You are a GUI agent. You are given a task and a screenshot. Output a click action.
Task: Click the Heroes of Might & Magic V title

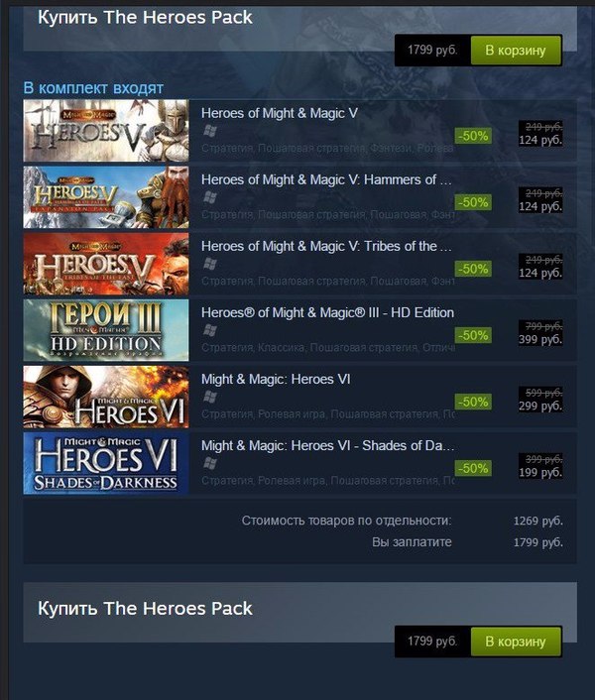[x=280, y=113]
